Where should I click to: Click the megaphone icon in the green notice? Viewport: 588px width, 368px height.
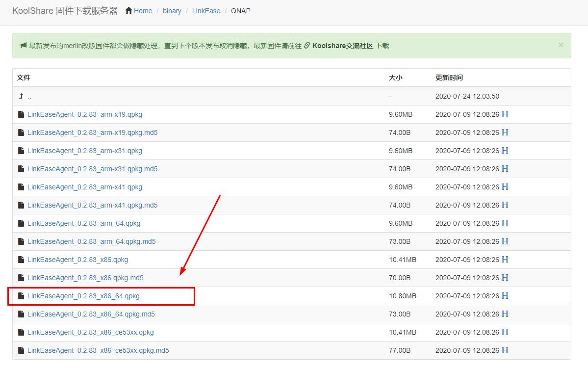tap(23, 46)
